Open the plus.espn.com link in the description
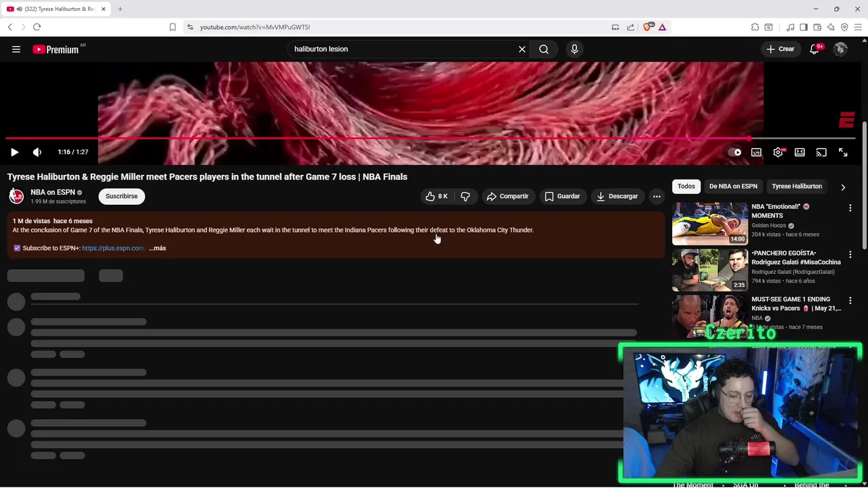The width and height of the screenshot is (868, 488). click(x=113, y=248)
